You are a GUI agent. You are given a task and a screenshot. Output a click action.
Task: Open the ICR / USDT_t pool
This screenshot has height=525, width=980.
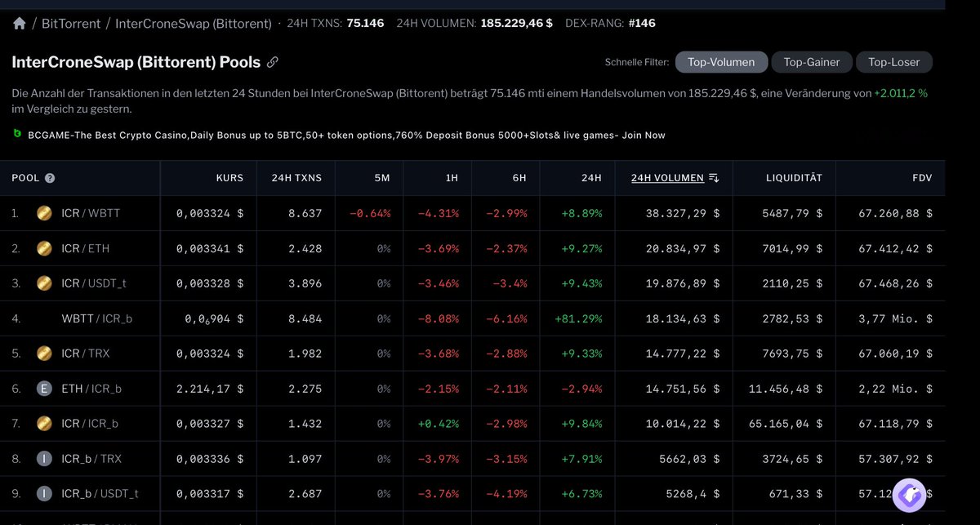[x=95, y=283]
